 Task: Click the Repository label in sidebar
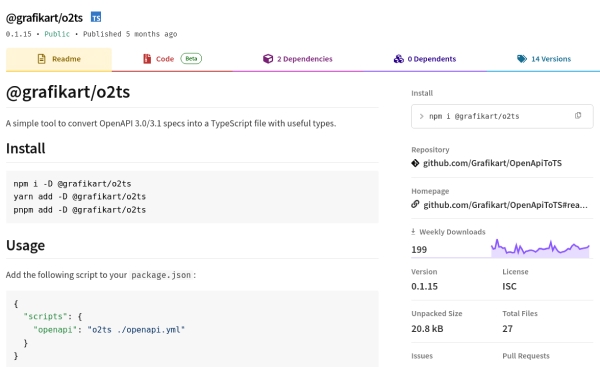(430, 150)
